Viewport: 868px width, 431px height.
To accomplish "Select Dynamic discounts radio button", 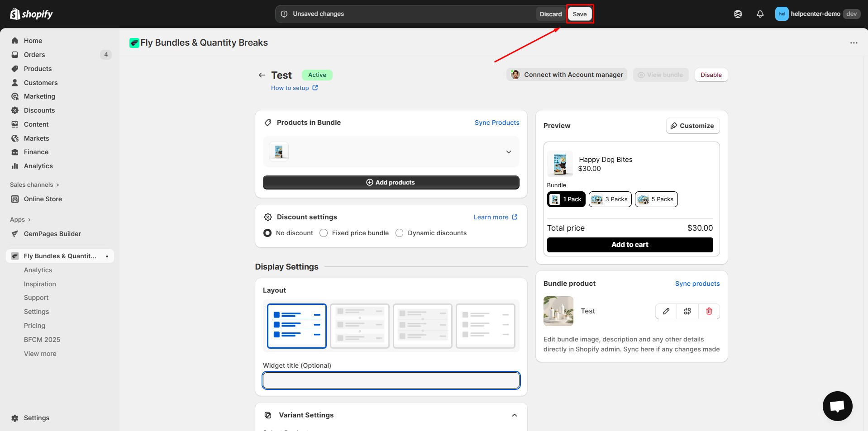I will (399, 233).
